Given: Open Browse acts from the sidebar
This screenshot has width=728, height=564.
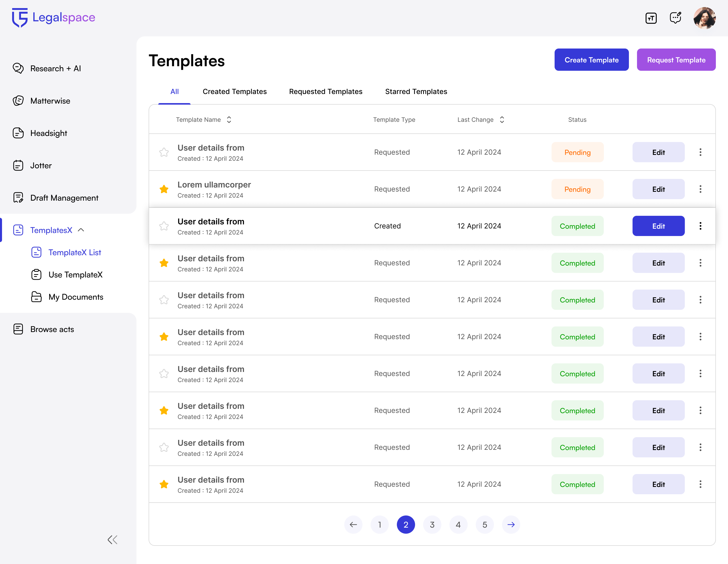Looking at the screenshot, I should (x=52, y=329).
